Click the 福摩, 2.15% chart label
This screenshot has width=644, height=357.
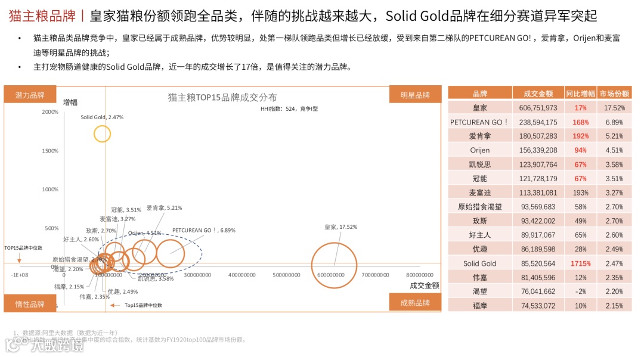pyautogui.click(x=69, y=287)
